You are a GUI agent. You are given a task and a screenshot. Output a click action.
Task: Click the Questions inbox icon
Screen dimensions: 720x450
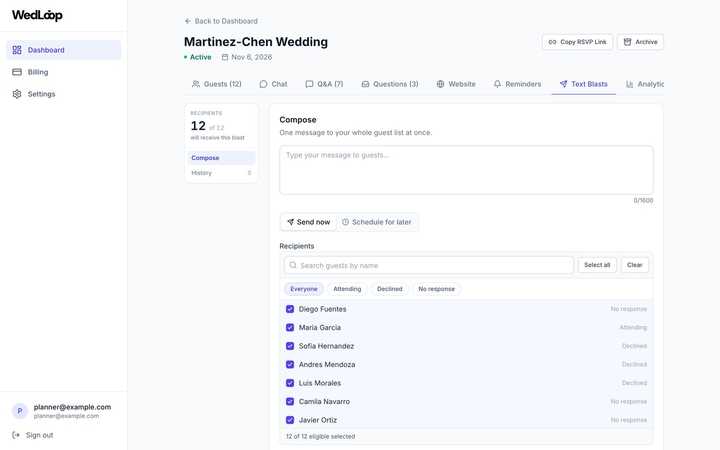coord(365,84)
